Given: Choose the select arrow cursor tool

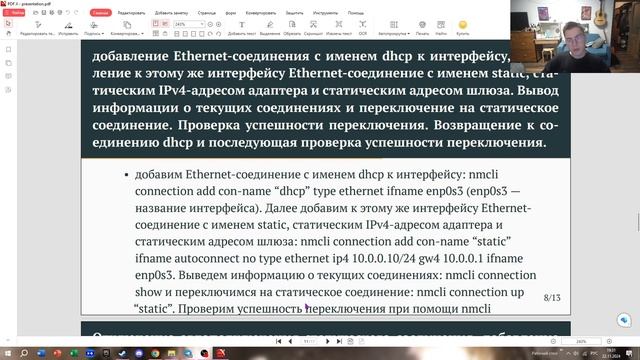Looking at the screenshot, I should pos(9,24).
